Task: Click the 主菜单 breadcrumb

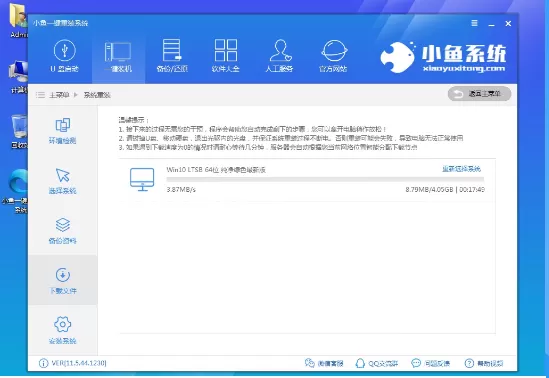Action: (59, 95)
